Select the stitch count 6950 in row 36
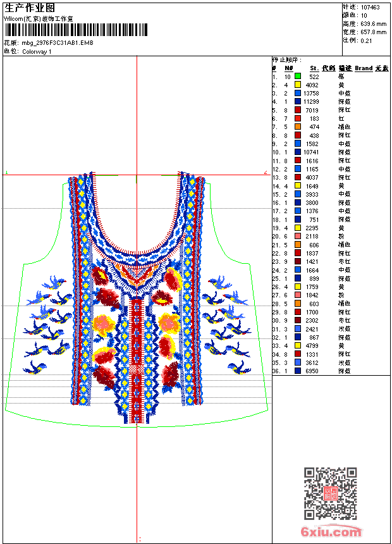This screenshot has width=392, height=544. [x=312, y=371]
